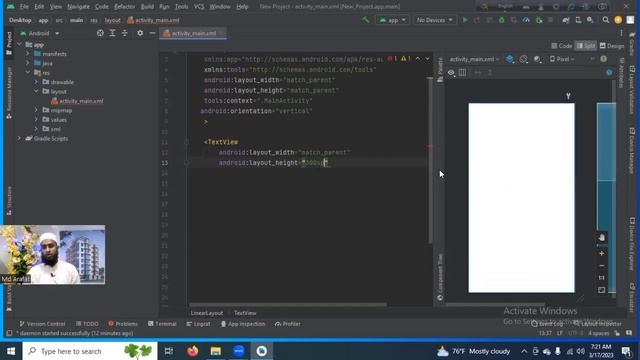Open the Device Manager phone icon

coord(578,20)
